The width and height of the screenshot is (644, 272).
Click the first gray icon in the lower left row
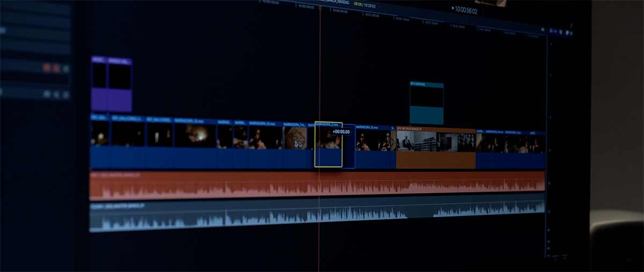point(47,94)
